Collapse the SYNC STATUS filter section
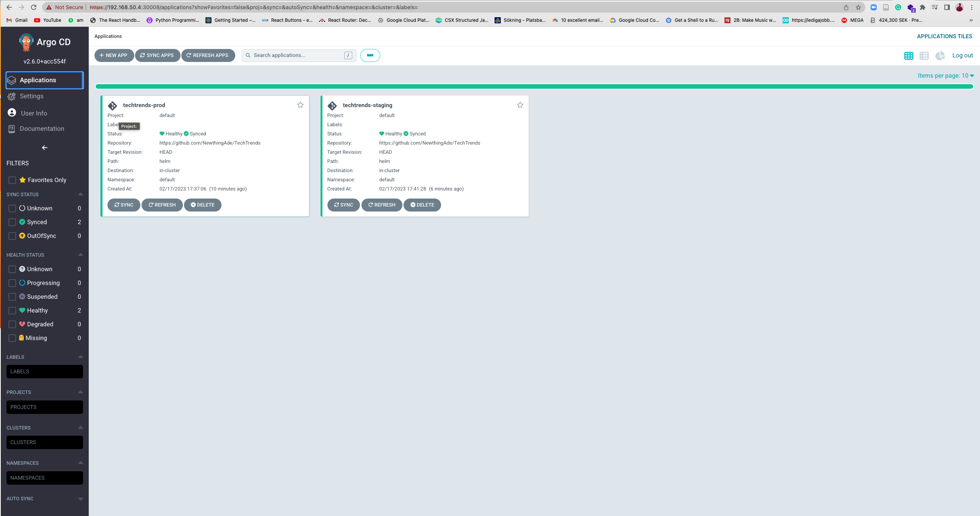 click(80, 194)
